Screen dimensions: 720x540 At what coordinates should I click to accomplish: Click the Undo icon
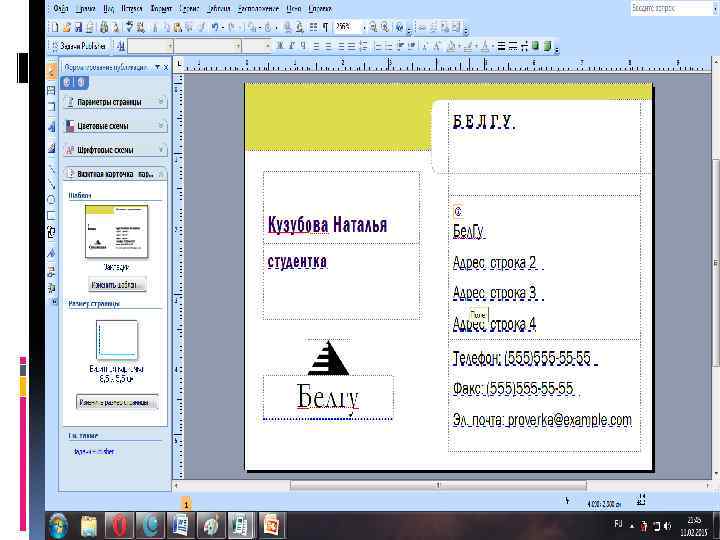[x=215, y=28]
